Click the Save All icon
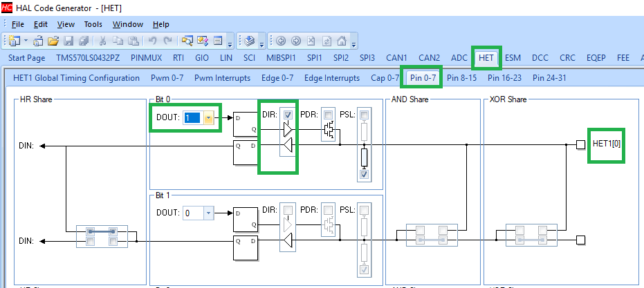 click(x=84, y=41)
